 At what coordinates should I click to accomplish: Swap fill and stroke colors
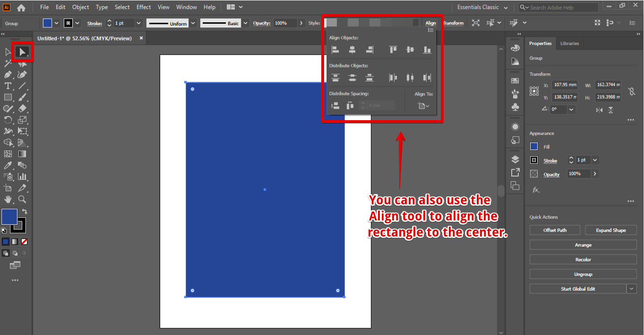[25, 212]
